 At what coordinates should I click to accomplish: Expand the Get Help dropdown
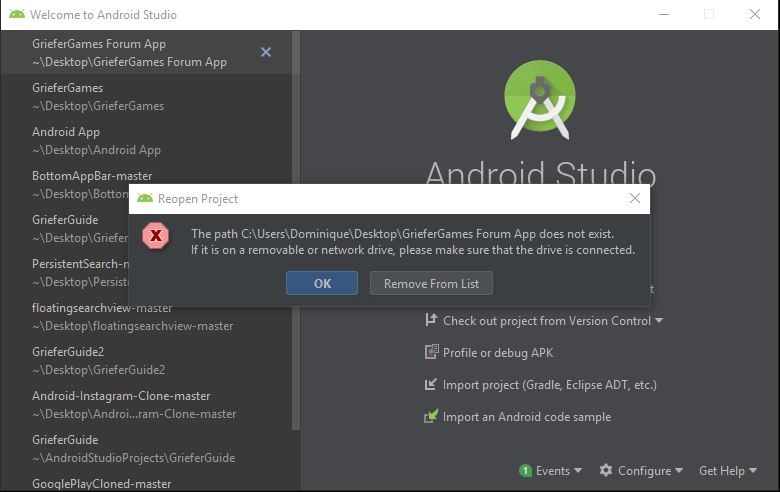coord(728,471)
